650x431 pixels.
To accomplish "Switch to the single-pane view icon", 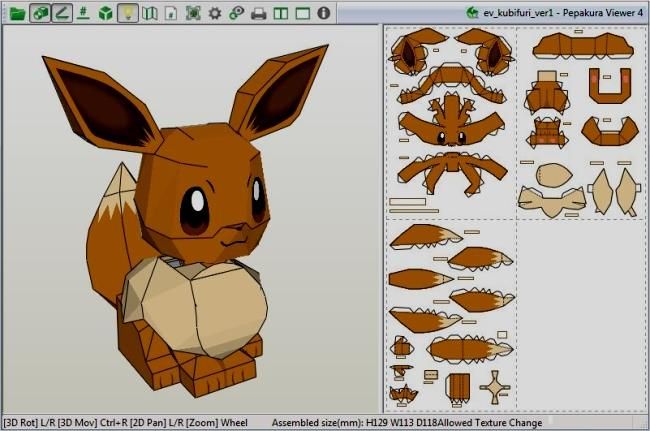I will (302, 13).
